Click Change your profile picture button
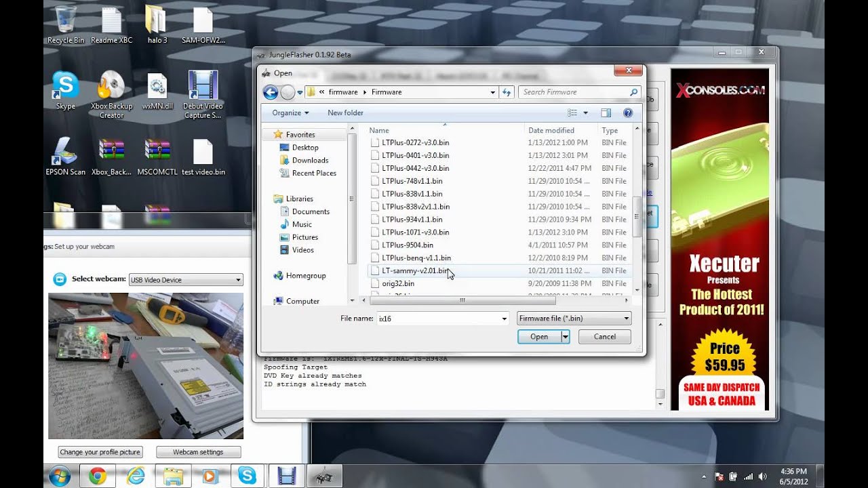Viewport: 868px width, 488px height. coord(100,452)
